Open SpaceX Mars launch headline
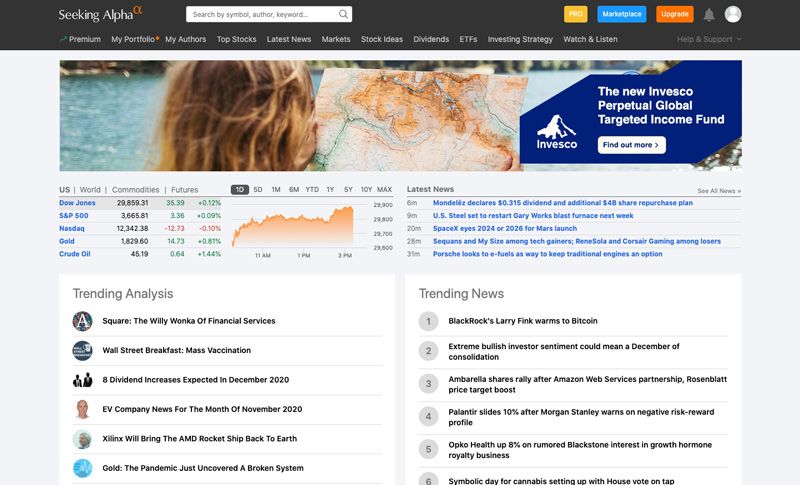The image size is (800, 485). [505, 228]
